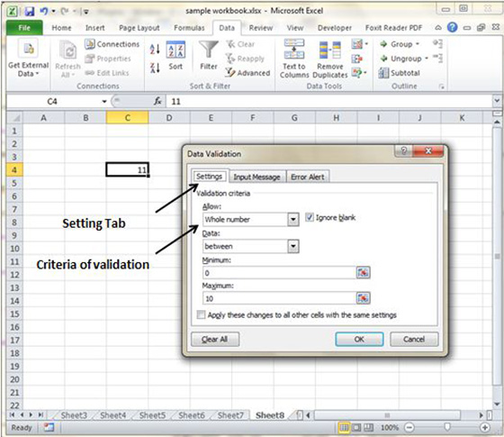This screenshot has height=437, width=504.
Task: Expand the formula bar
Action: pos(497,101)
